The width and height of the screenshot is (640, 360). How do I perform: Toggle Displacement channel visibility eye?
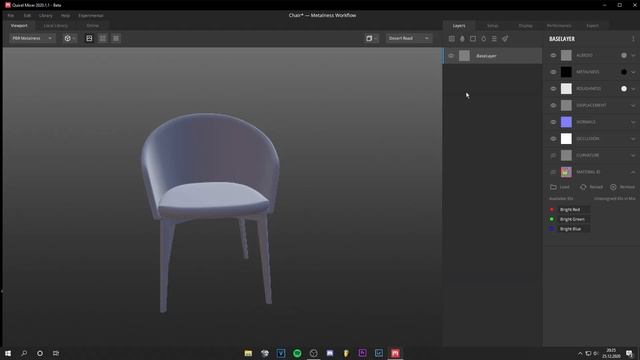553,105
